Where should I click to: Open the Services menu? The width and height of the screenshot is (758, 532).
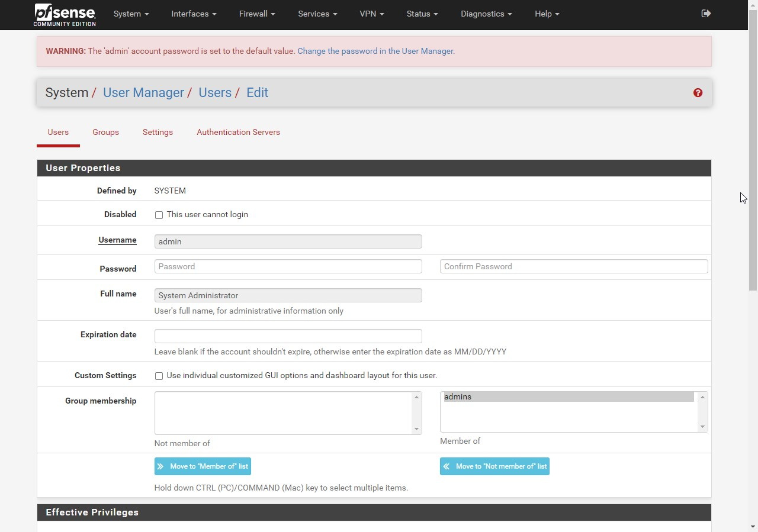(x=317, y=14)
